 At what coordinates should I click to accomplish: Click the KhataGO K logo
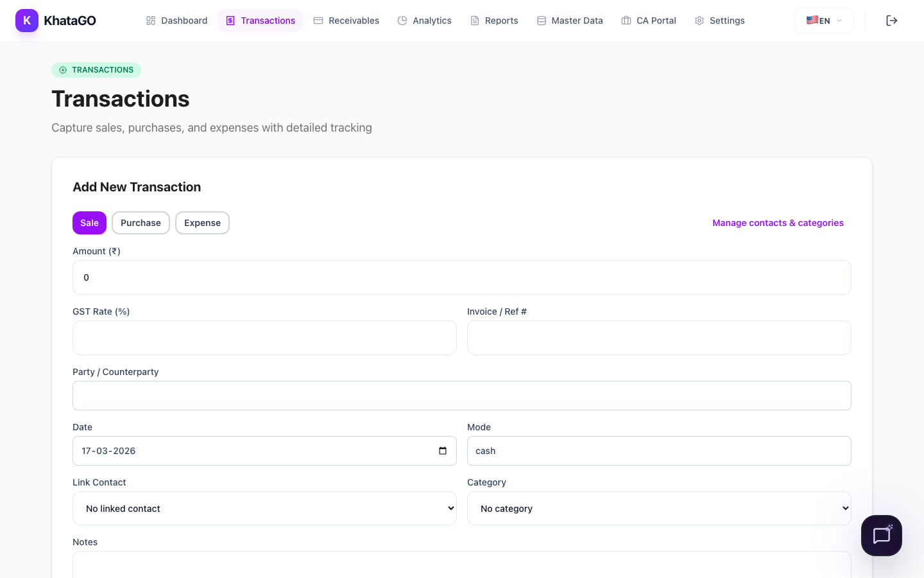click(x=27, y=20)
